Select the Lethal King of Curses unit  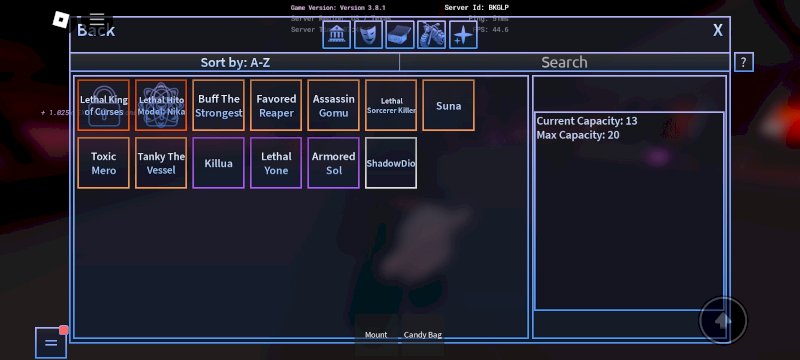(x=104, y=105)
